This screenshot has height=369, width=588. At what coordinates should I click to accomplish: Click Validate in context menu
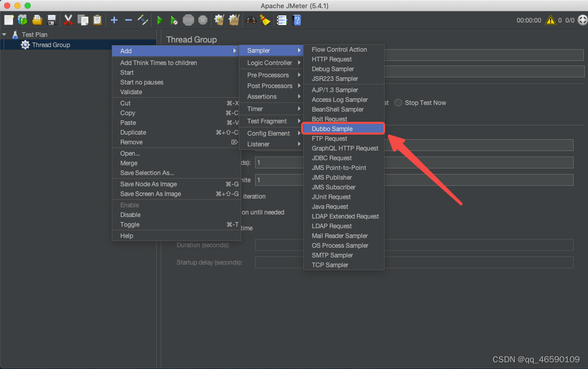click(x=176, y=92)
